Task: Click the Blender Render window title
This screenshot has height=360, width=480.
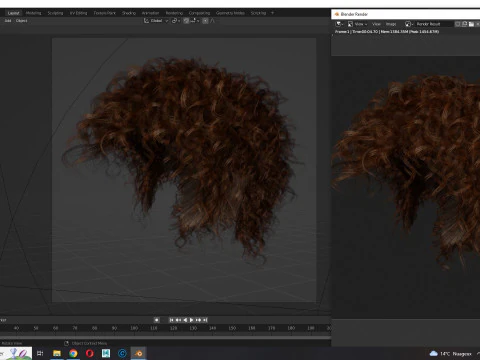Action: (x=354, y=14)
